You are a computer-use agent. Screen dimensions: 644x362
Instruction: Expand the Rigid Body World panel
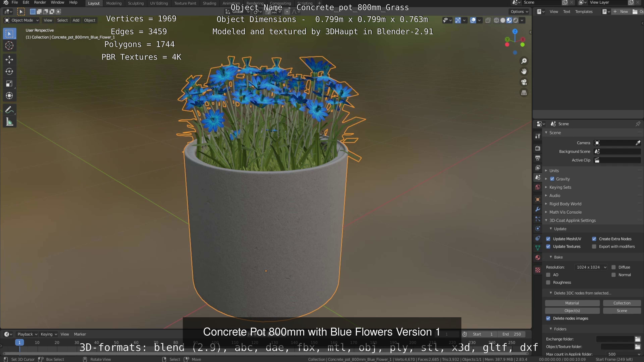pyautogui.click(x=565, y=204)
